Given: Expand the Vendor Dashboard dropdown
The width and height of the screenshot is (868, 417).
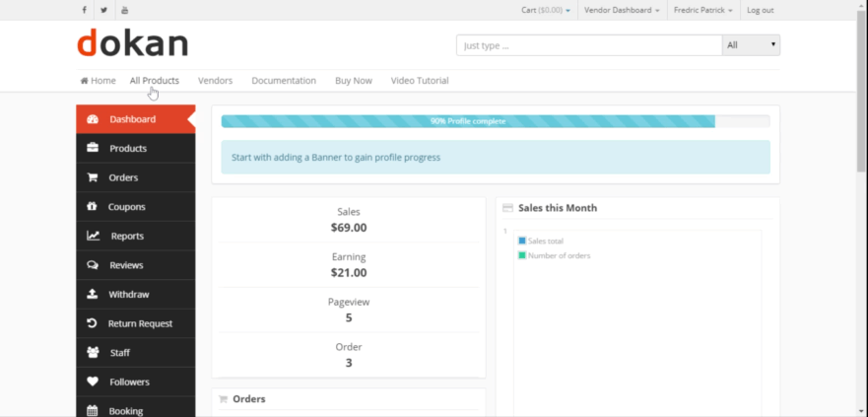Looking at the screenshot, I should 622,10.
